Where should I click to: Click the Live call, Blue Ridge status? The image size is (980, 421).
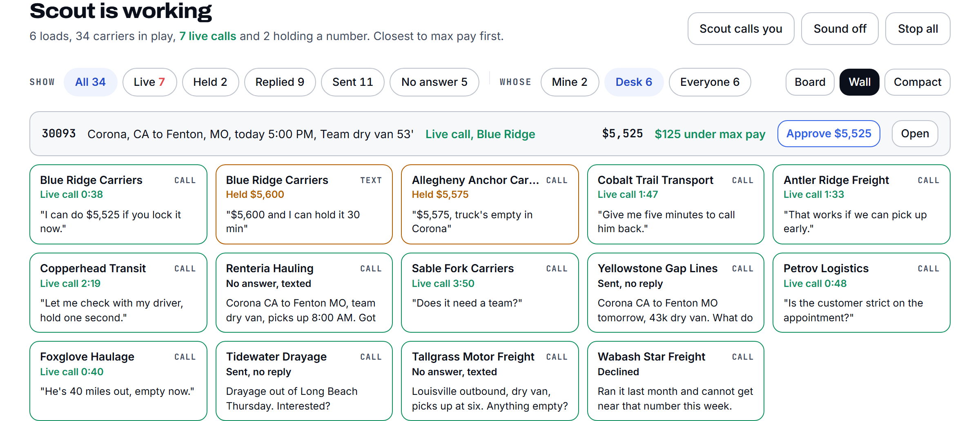(480, 134)
